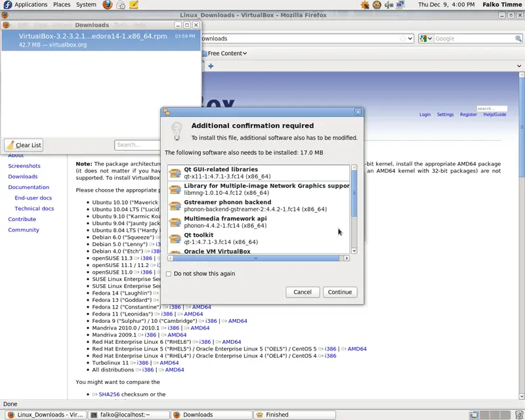Screen dimensions: 525x420
Task: Open the Screenshots link in sidebar
Action: pyautogui.click(x=24, y=166)
